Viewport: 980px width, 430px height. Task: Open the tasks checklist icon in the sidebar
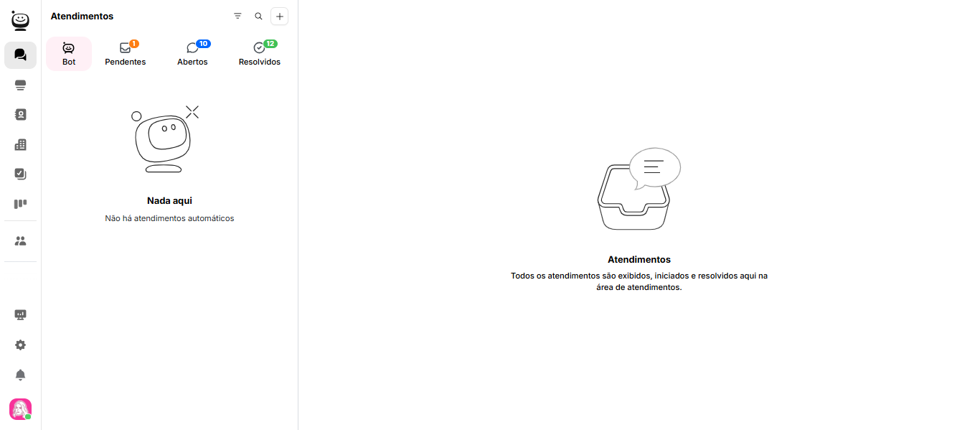(20, 174)
